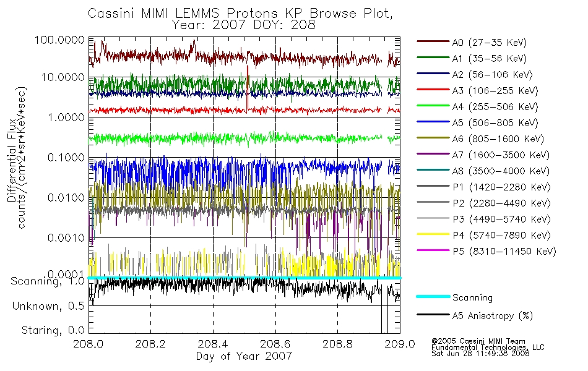Click the 0.0010 y-axis tick label
Image resolution: width=588 pixels, height=371 pixels.
(66, 238)
